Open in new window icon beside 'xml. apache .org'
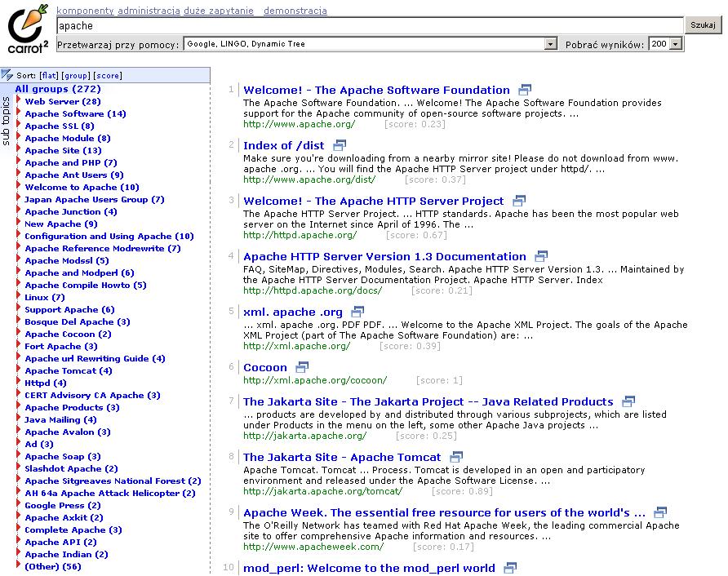Viewport: 728px width, 576px height. pos(358,312)
